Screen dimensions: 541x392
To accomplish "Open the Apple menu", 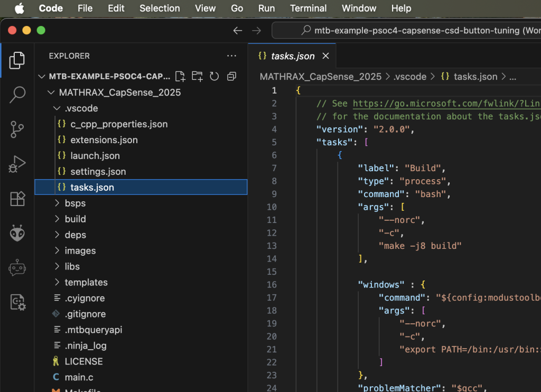I will [20, 8].
